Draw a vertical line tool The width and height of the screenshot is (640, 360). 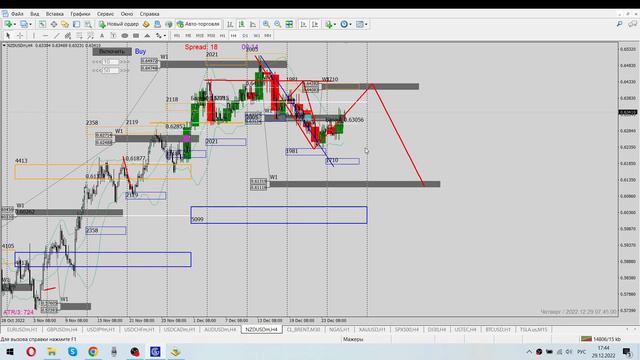click(x=34, y=36)
